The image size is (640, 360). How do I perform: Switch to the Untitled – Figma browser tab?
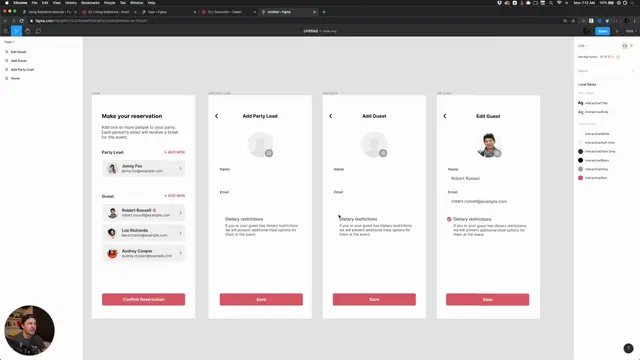tap(288, 12)
